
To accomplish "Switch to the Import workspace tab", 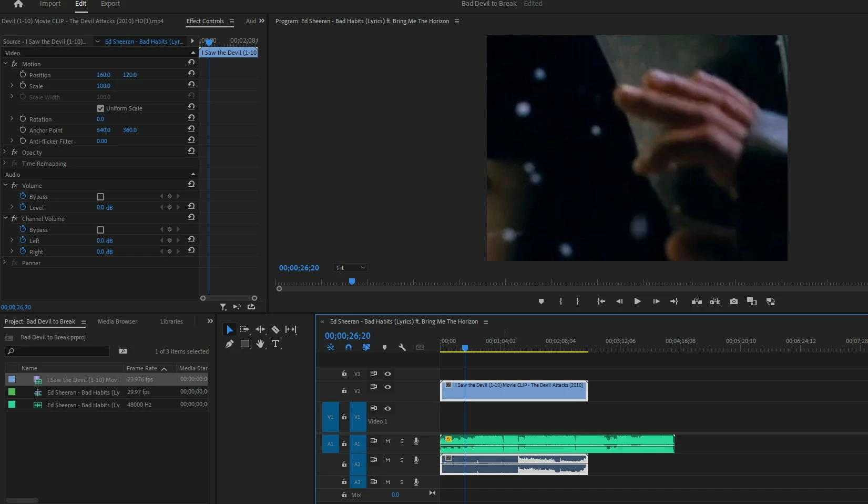I will 50,4.
